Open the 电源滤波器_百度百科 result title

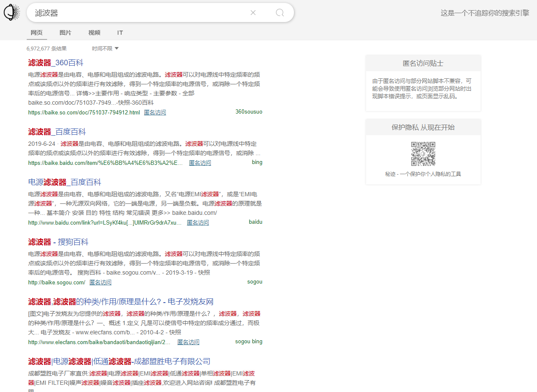(64, 182)
